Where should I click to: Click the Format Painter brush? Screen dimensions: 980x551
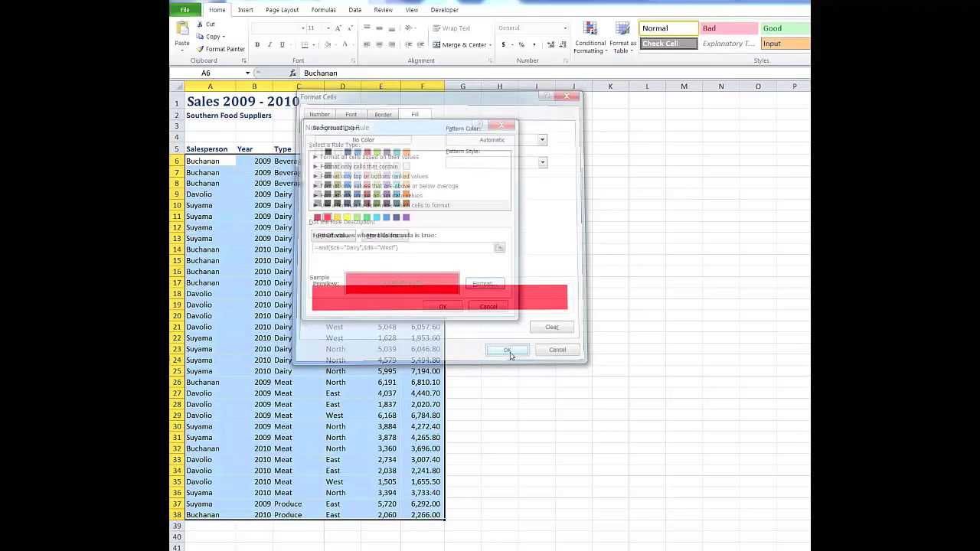click(x=200, y=49)
